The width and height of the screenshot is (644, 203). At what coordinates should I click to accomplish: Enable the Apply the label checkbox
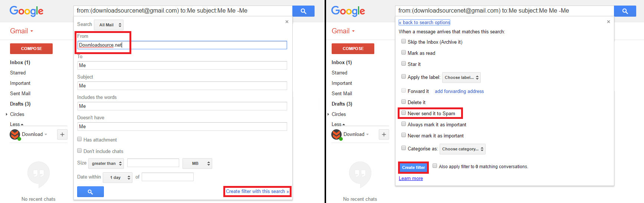404,77
